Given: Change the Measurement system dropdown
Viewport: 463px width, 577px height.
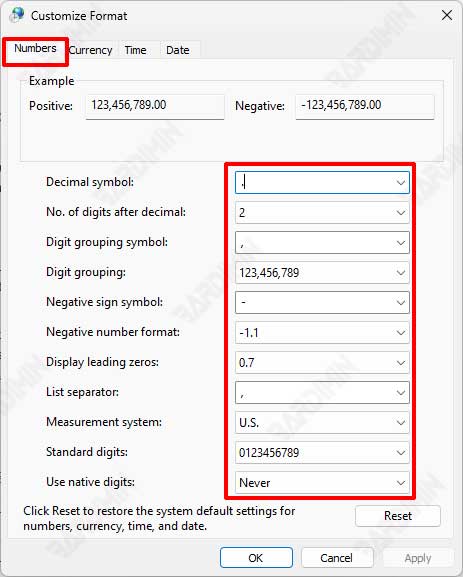Looking at the screenshot, I should tap(322, 422).
